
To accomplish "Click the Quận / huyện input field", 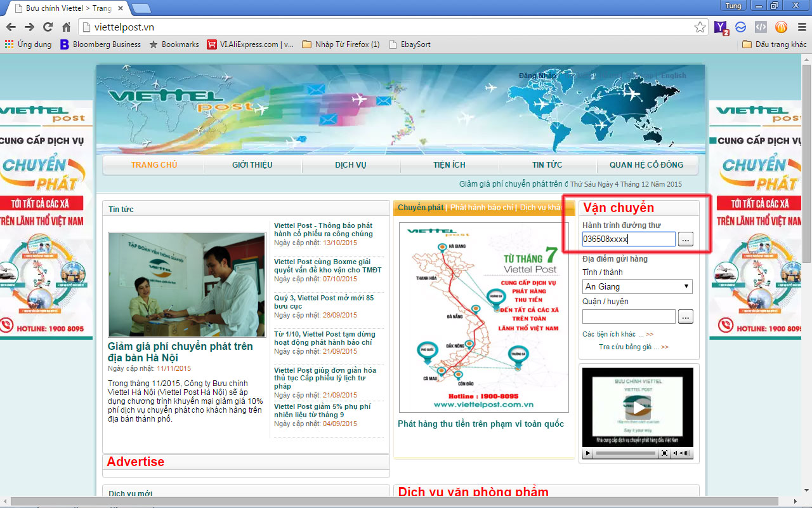I will [x=629, y=316].
